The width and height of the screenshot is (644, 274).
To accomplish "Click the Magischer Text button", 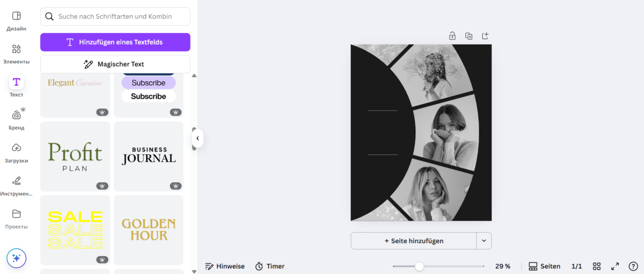I will click(x=115, y=64).
